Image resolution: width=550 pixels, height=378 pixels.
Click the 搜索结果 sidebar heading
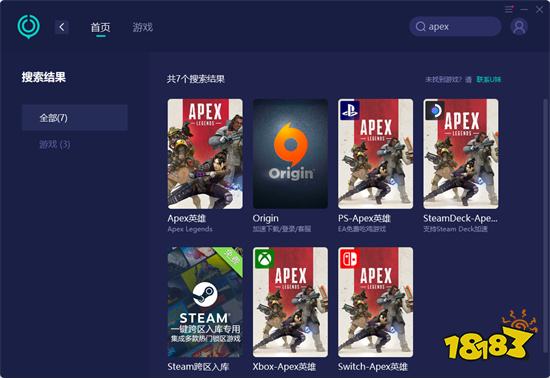(x=43, y=77)
